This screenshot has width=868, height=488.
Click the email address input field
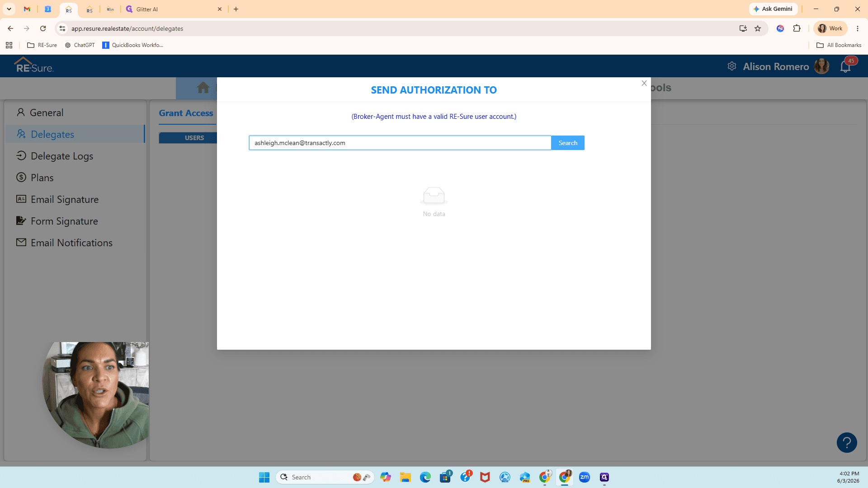[x=400, y=143]
